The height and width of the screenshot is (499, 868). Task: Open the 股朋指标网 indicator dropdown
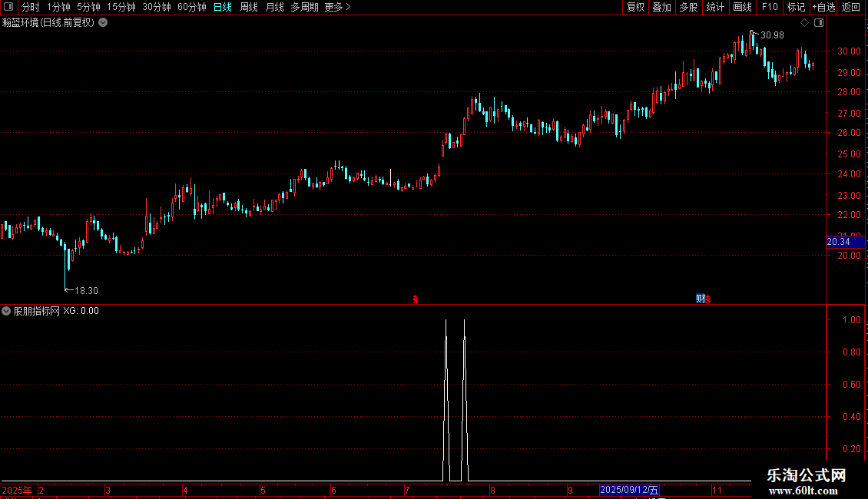click(x=6, y=311)
